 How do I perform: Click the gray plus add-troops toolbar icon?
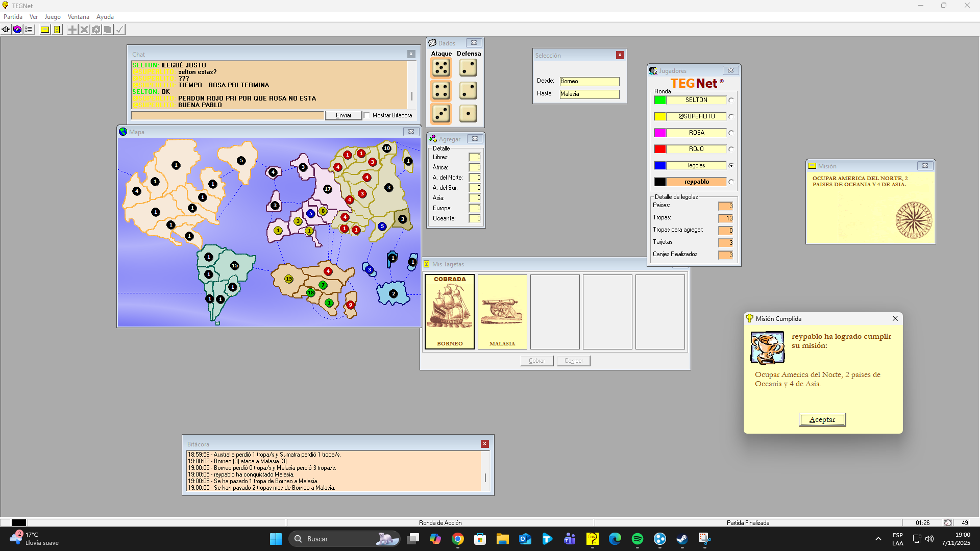[x=72, y=30]
